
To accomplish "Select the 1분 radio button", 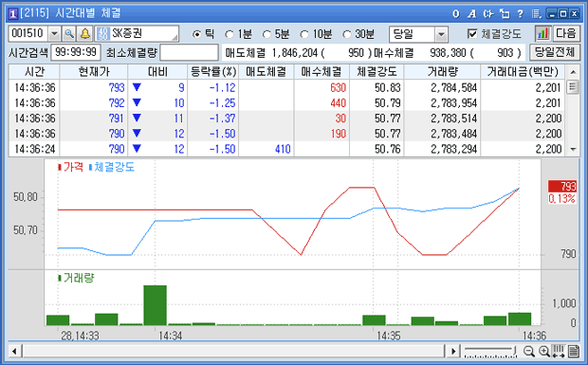I will (x=230, y=34).
